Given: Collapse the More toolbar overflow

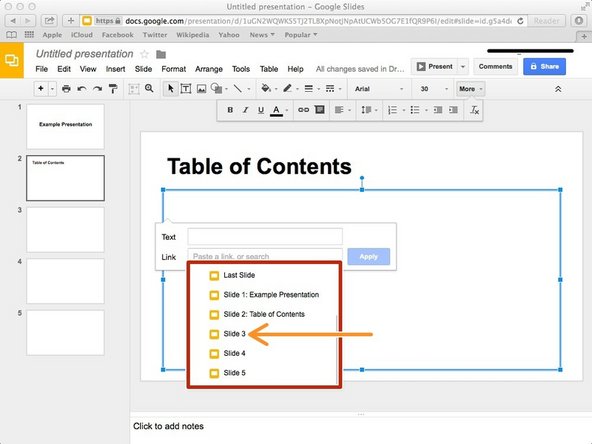Looking at the screenshot, I should coord(470,89).
